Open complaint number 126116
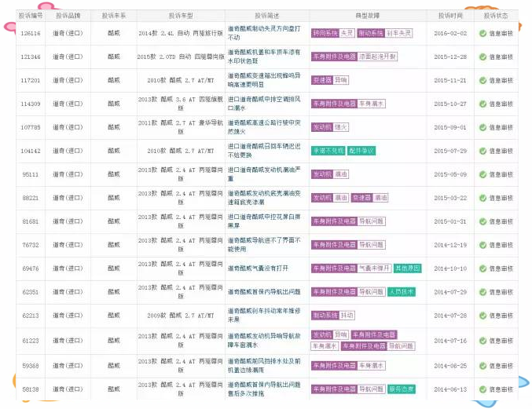Image resolution: width=532 pixels, height=409 pixels. pyautogui.click(x=31, y=33)
